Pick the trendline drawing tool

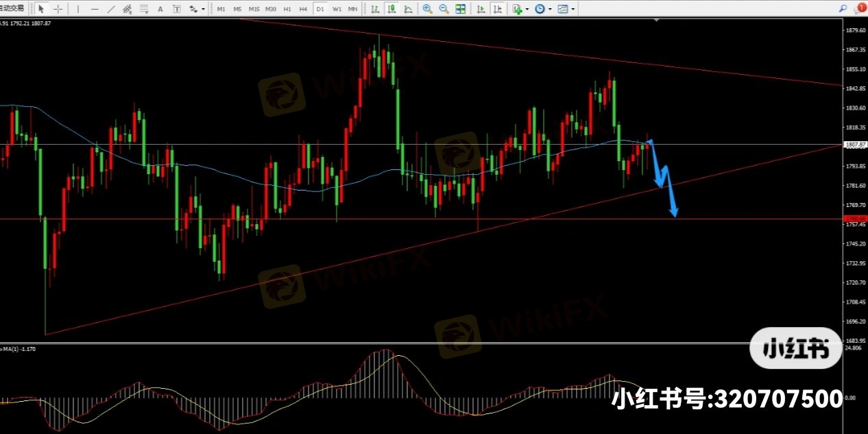111,9
